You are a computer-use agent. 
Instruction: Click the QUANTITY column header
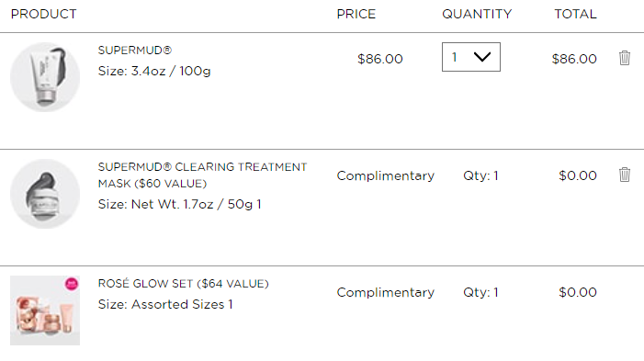tap(477, 14)
